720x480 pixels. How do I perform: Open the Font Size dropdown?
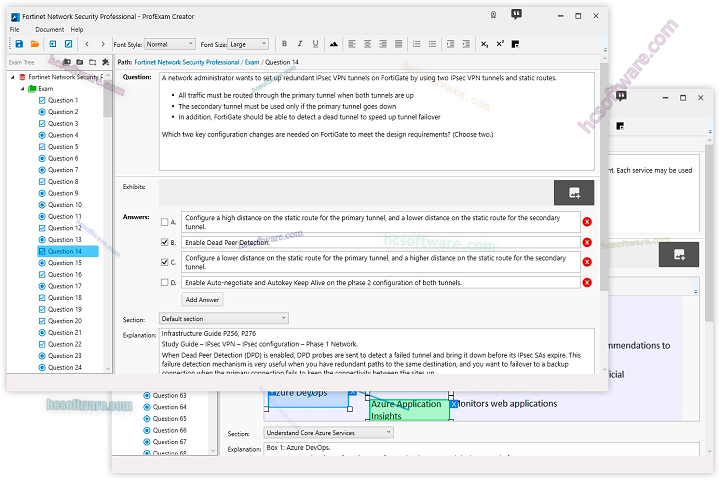click(248, 44)
